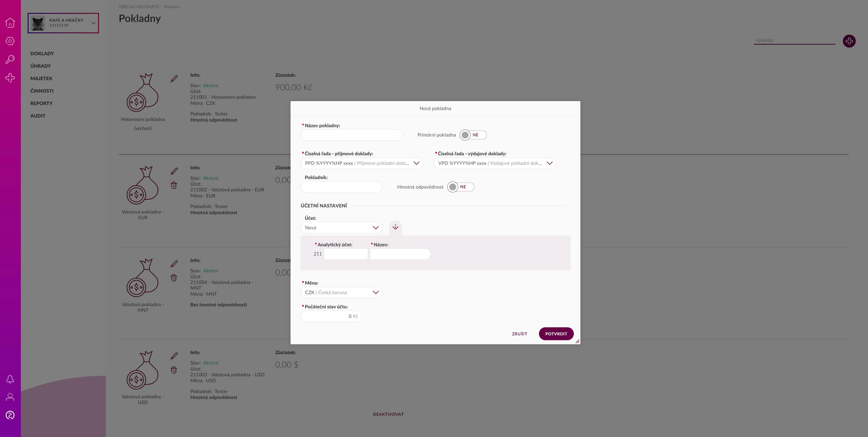
Task: Click the Kafe a Hračky company avatar
Action: click(38, 23)
